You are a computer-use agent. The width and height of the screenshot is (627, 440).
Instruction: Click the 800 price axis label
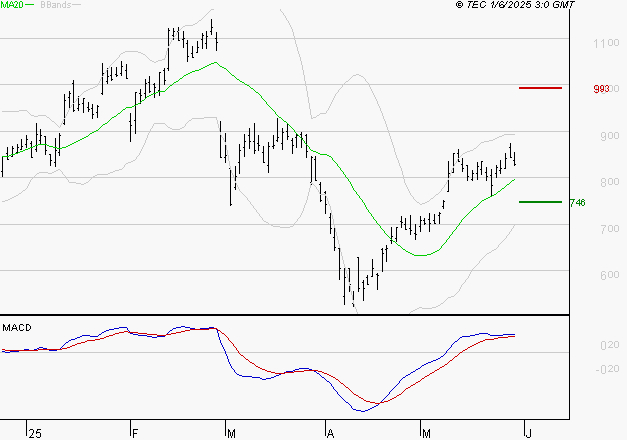click(x=610, y=182)
